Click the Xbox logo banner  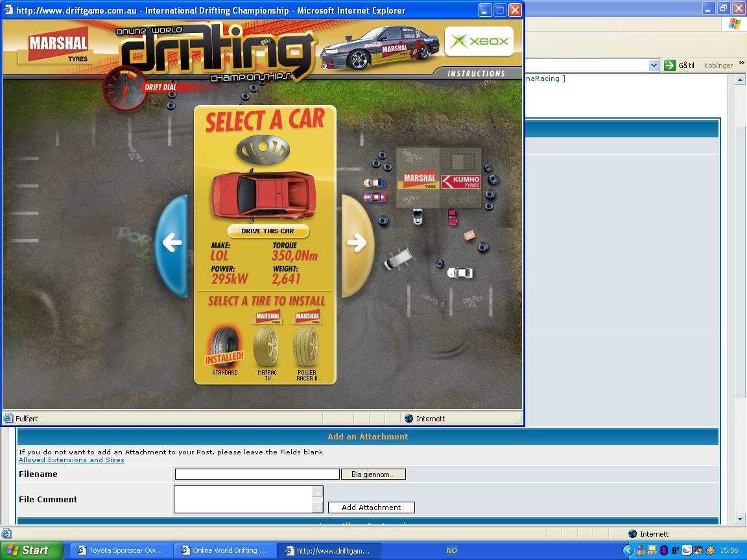point(479,41)
